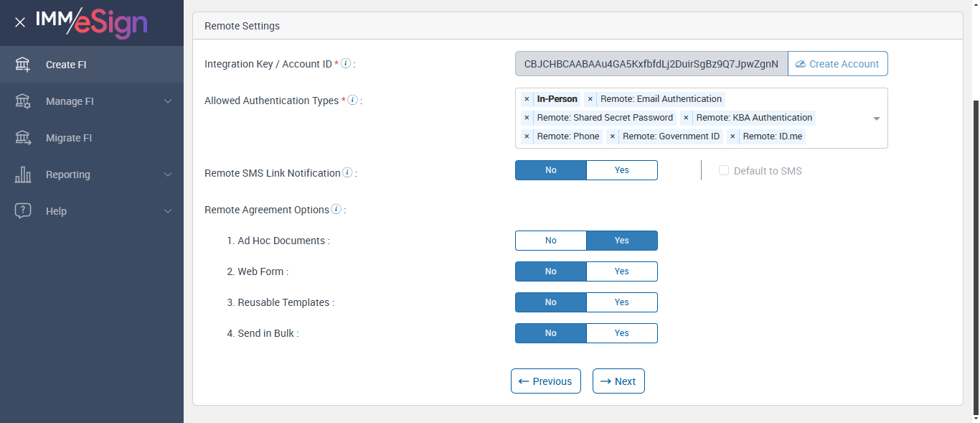Click the Create Account button

coord(837,64)
